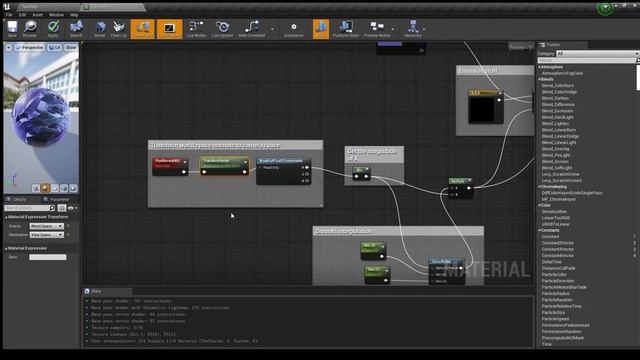Select Blend_Overlay in Palette
This screenshot has height=360, width=640.
(555, 149)
